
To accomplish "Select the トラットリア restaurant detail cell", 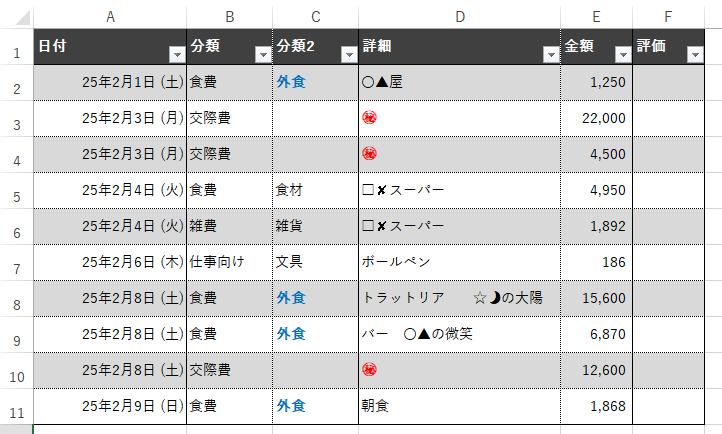I will click(459, 298).
